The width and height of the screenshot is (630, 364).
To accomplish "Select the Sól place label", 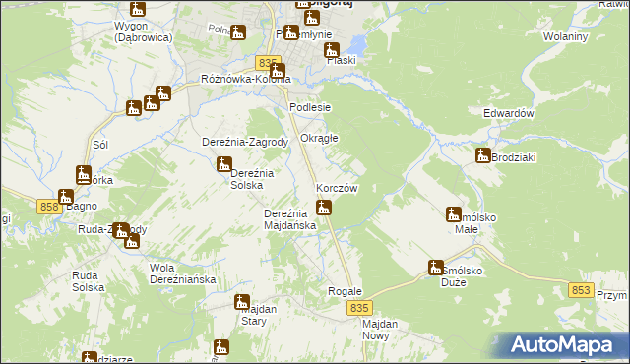I will click(100, 145).
